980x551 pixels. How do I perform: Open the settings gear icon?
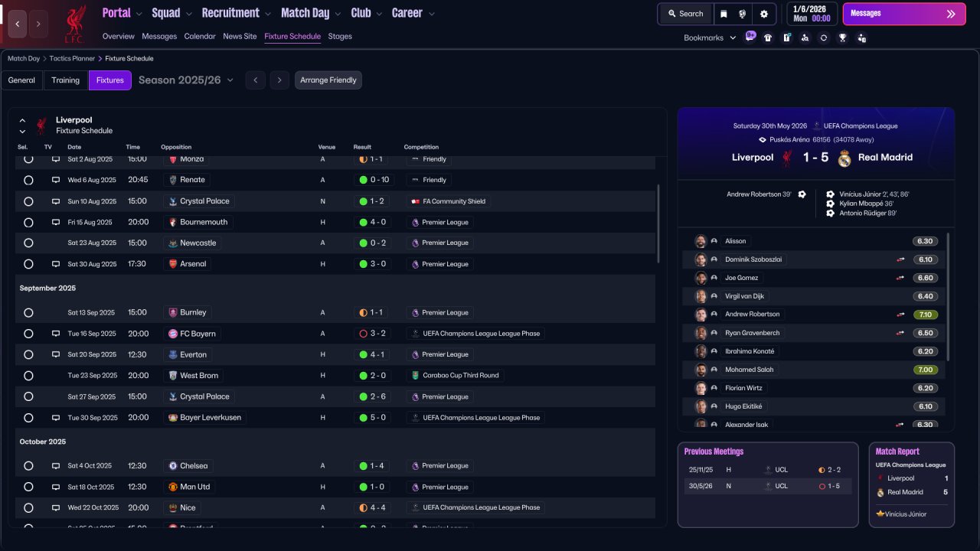pyautogui.click(x=763, y=14)
